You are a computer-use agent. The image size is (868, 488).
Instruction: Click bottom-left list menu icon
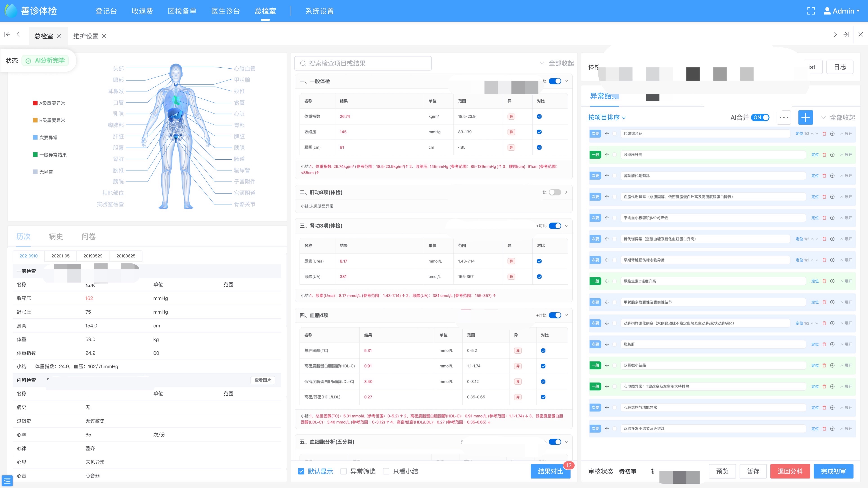click(7, 481)
